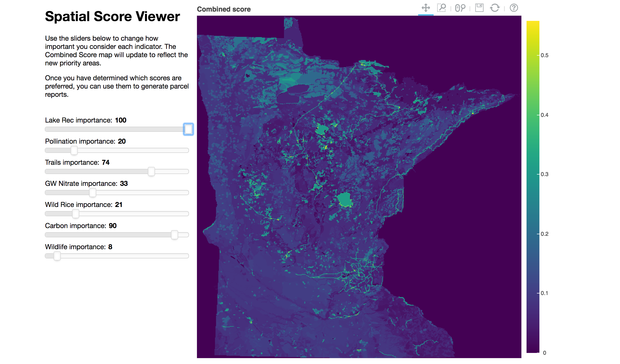This screenshot has height=364, width=620.
Task: Click the Spatial Score Viewer heading
Action: (x=112, y=16)
